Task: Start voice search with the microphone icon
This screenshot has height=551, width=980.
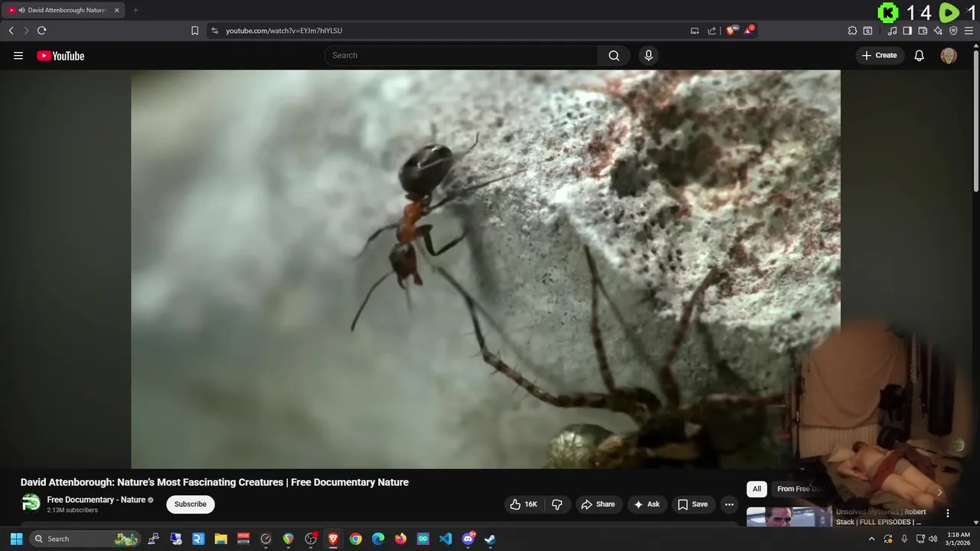Action: tap(648, 55)
